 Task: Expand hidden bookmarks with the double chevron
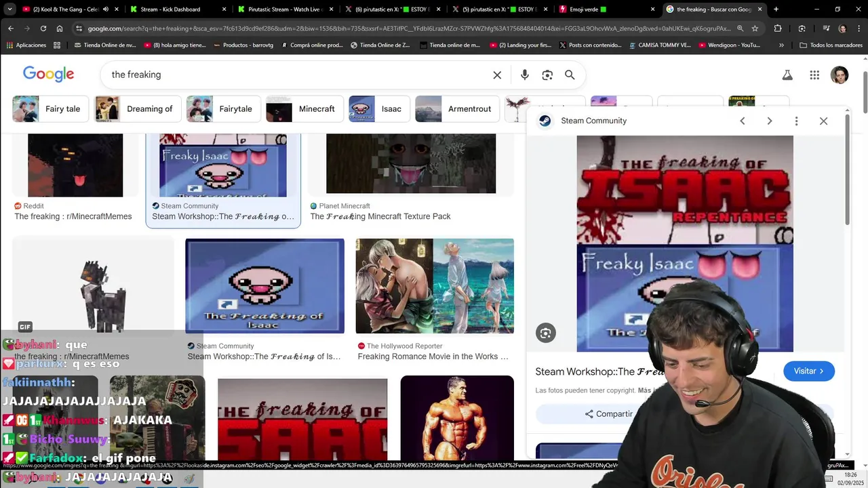[x=781, y=45]
